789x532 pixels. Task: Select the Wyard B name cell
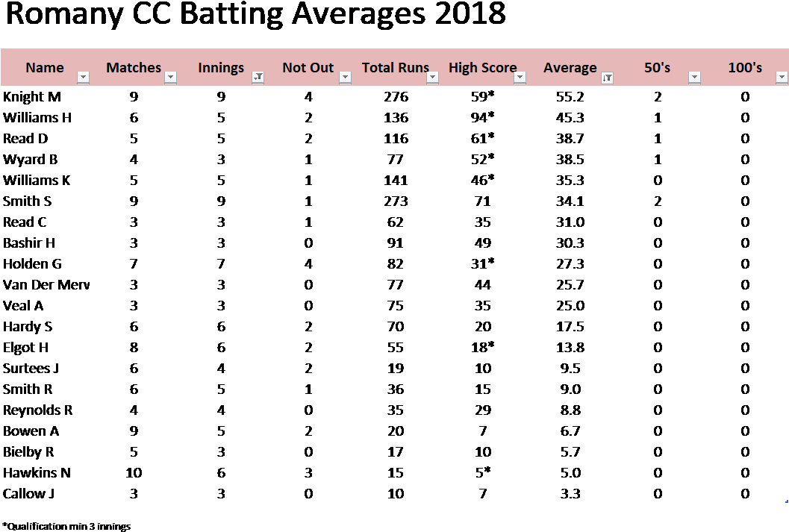pos(31,160)
